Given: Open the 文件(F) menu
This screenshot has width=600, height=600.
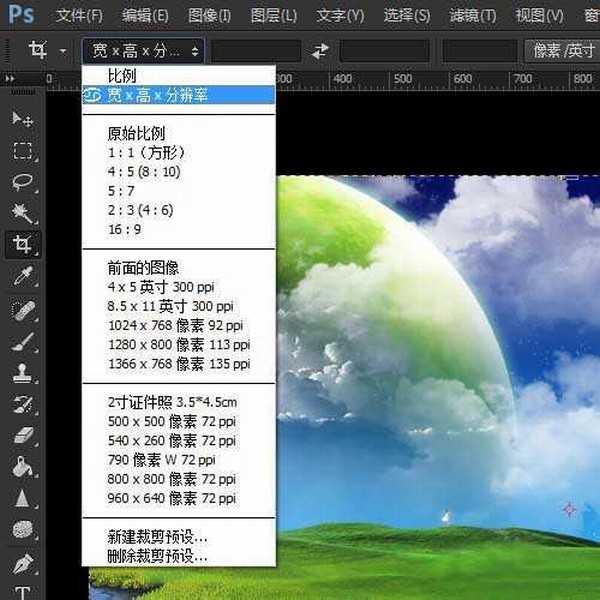Looking at the screenshot, I should (x=79, y=16).
